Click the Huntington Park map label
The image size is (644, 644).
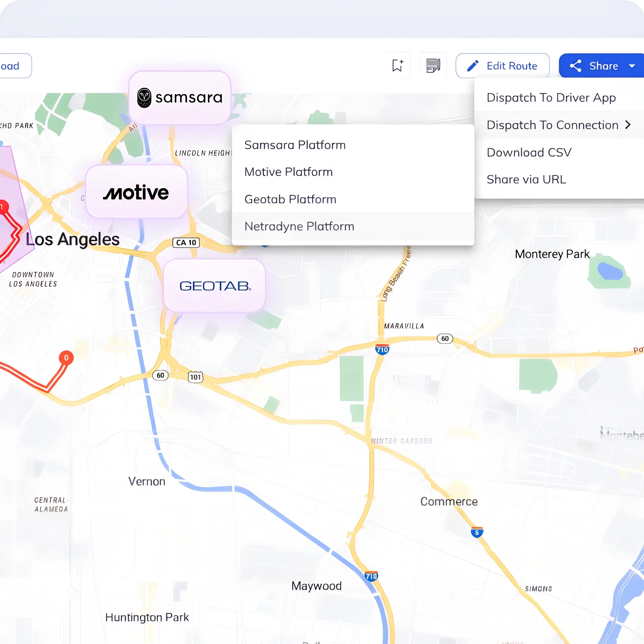click(147, 617)
